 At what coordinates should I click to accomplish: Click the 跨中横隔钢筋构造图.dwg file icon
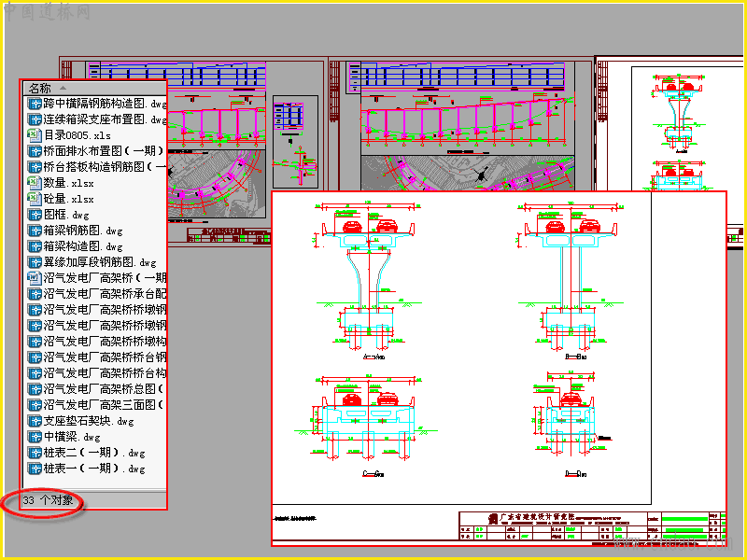[x=35, y=104]
